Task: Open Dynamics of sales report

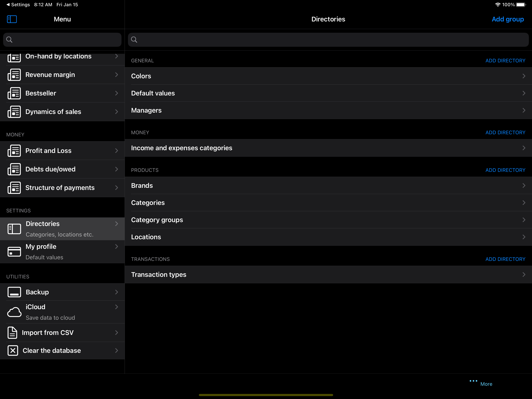Action: coord(53,112)
